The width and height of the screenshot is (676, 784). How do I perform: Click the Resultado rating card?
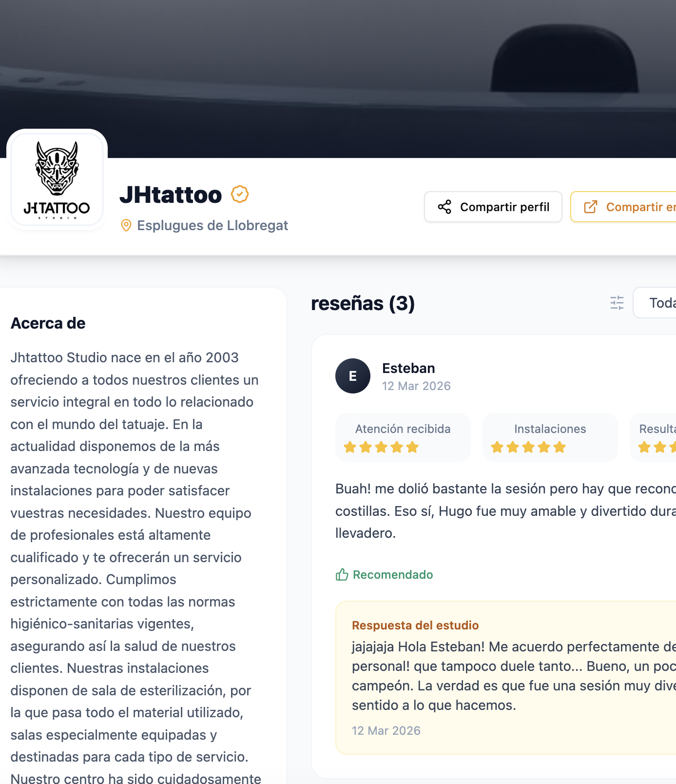653,437
